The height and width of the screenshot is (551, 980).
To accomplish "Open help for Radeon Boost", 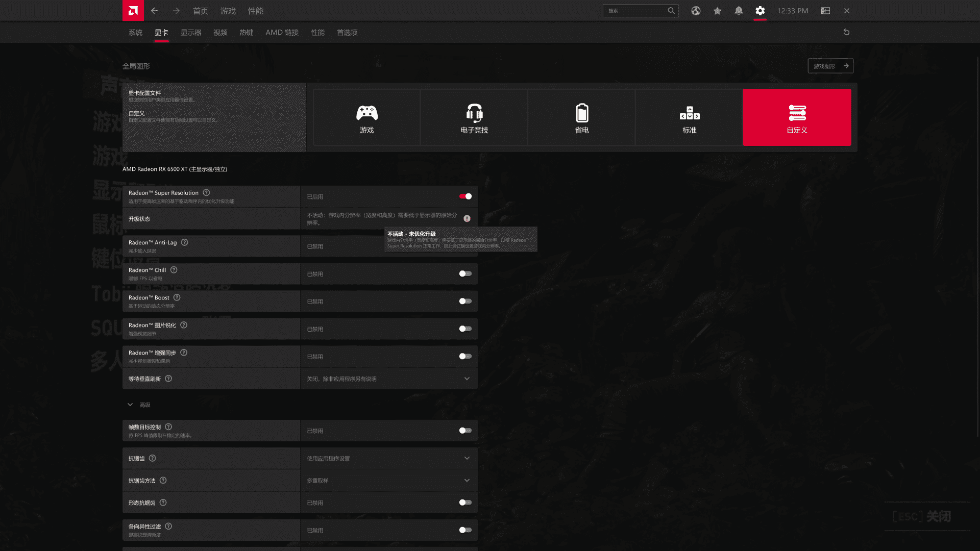I will (177, 297).
